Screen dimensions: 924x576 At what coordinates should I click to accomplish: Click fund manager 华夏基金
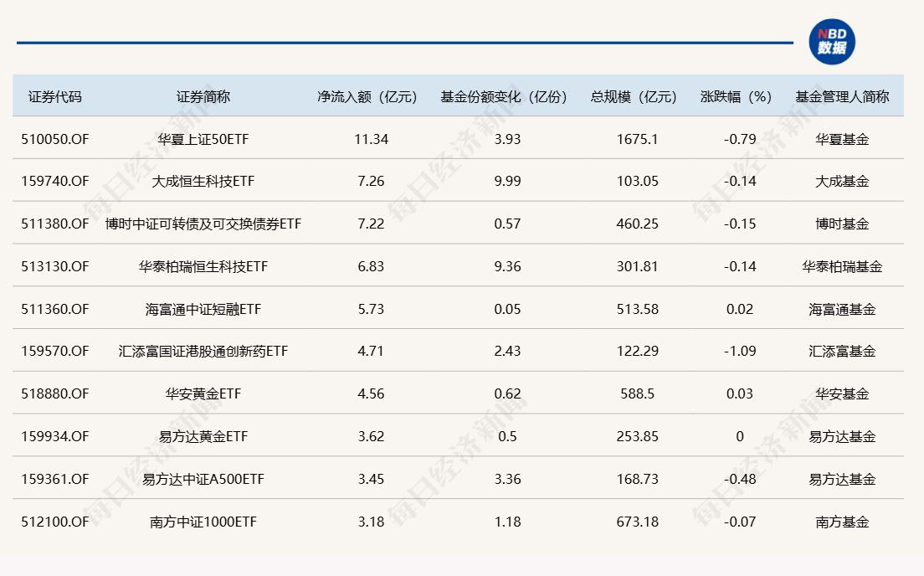(x=842, y=139)
